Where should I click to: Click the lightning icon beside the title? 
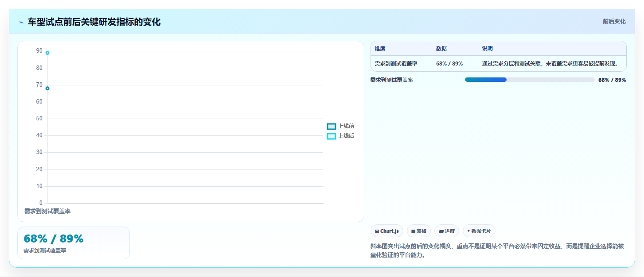click(x=21, y=22)
